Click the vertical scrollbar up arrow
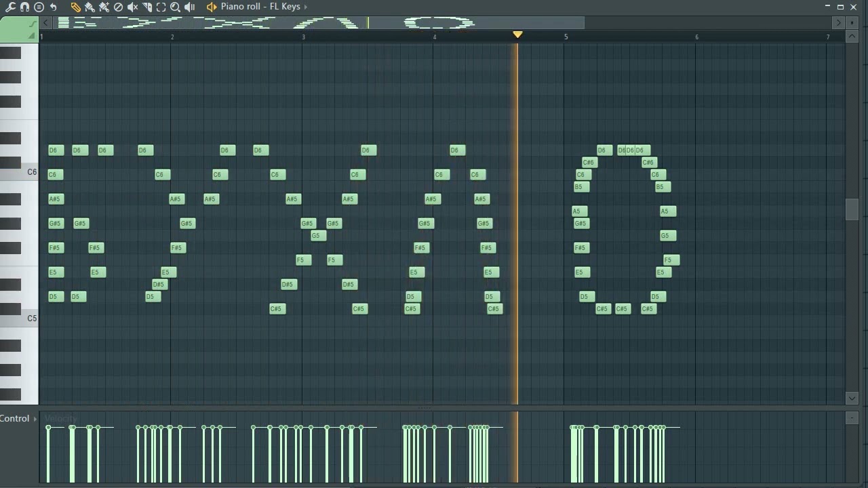868x488 pixels. point(852,36)
